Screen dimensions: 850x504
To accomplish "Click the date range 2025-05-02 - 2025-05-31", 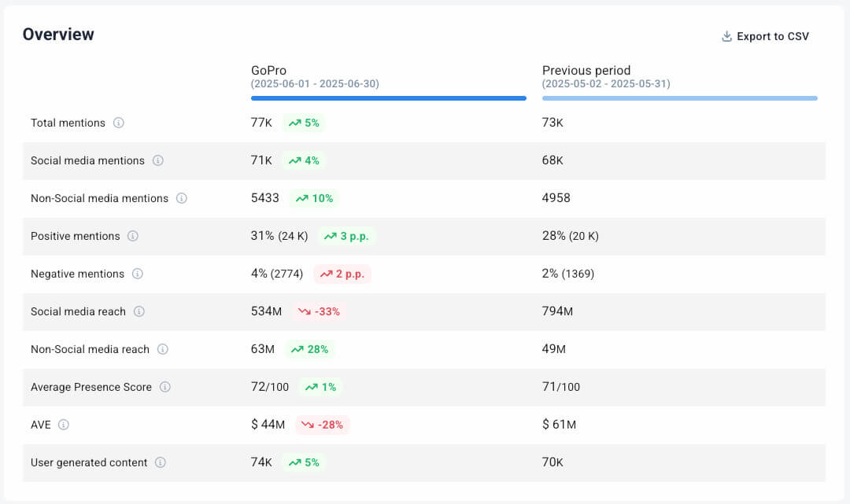I will click(x=606, y=84).
